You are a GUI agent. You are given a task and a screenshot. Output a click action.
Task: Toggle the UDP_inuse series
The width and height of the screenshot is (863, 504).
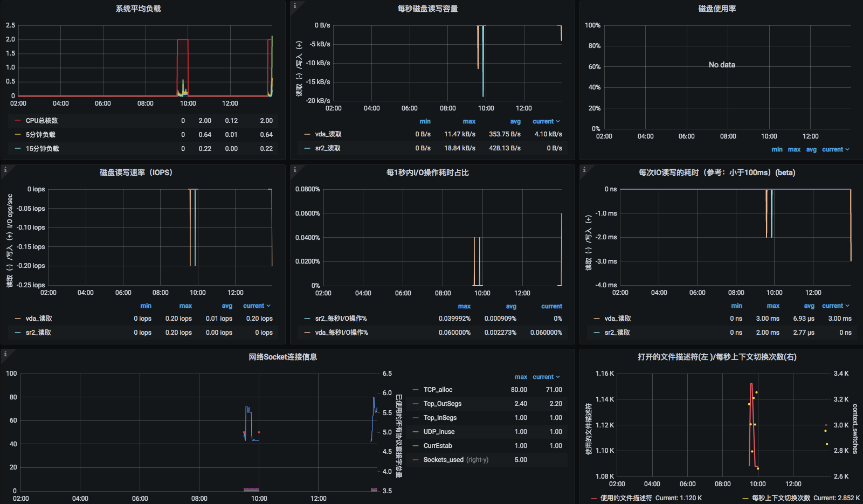[x=439, y=432]
